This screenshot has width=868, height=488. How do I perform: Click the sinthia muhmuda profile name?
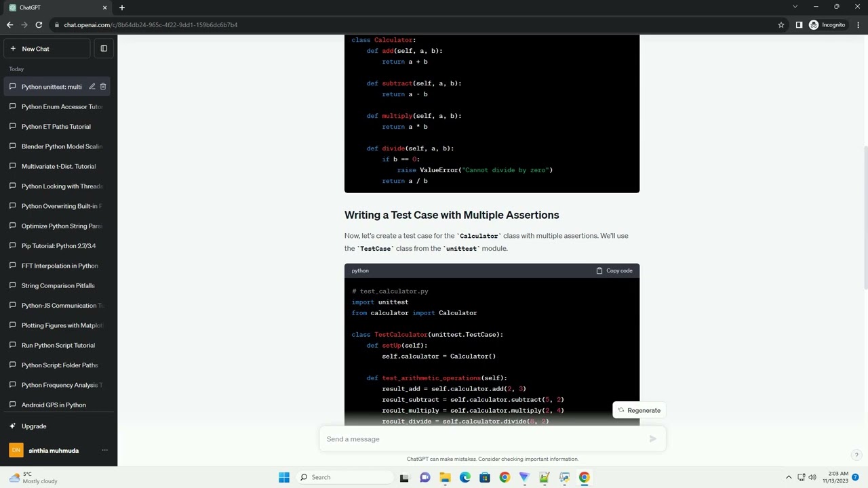[x=54, y=451]
